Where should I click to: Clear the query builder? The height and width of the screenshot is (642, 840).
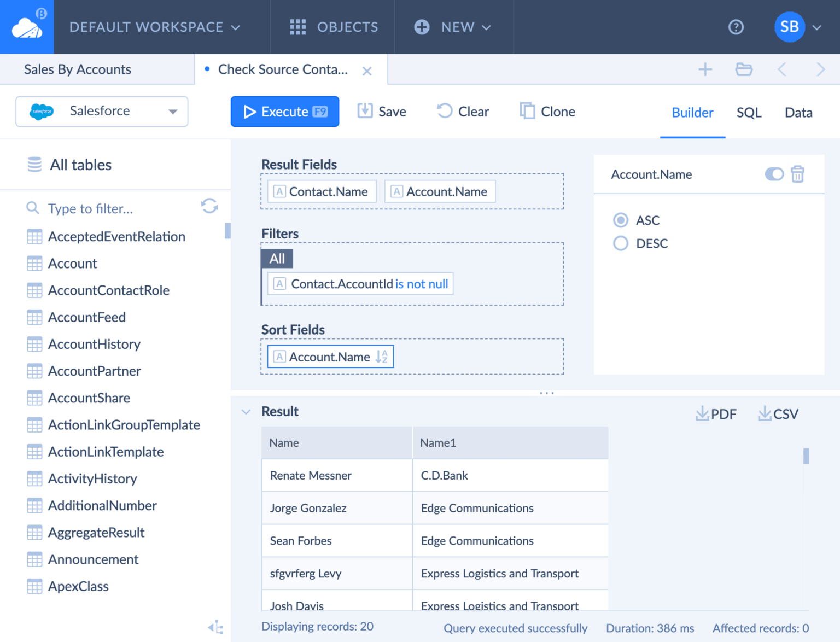[x=463, y=112]
